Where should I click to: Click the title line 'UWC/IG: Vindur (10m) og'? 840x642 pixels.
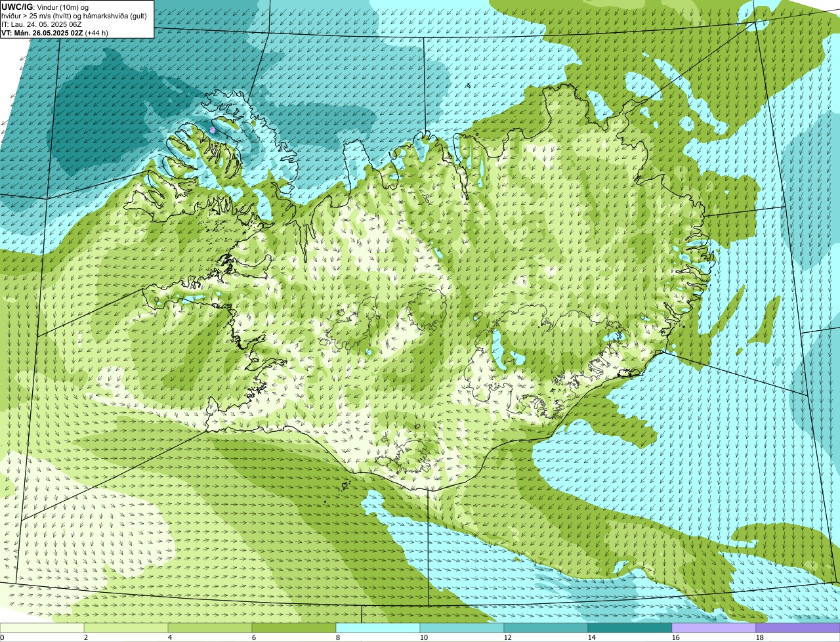[45, 7]
